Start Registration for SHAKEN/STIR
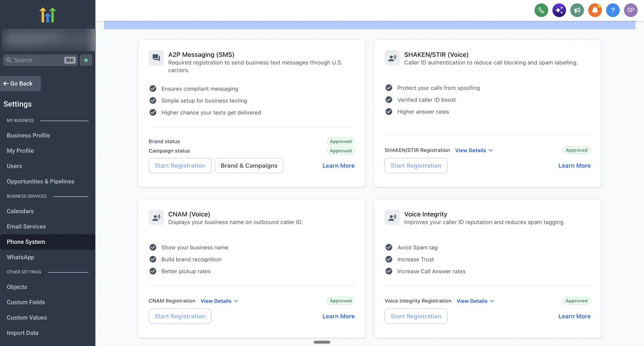This screenshot has width=644, height=346. click(416, 166)
